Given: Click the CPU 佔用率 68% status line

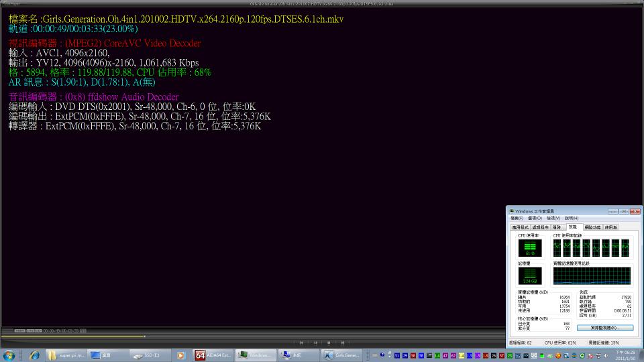Looking at the screenshot, I should coord(109,72).
